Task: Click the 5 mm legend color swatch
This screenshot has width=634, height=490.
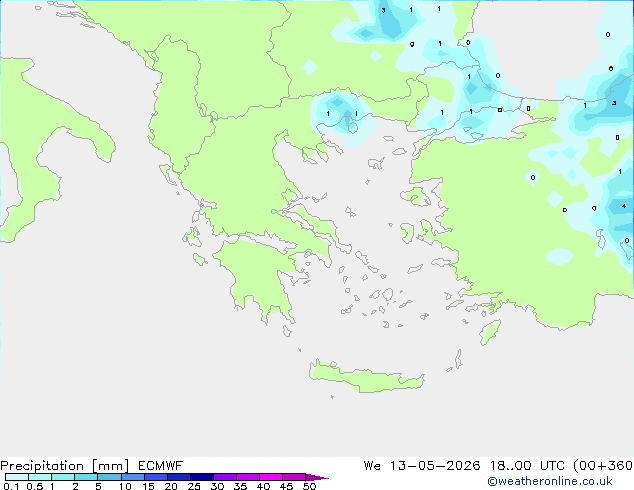Action: coord(109,477)
